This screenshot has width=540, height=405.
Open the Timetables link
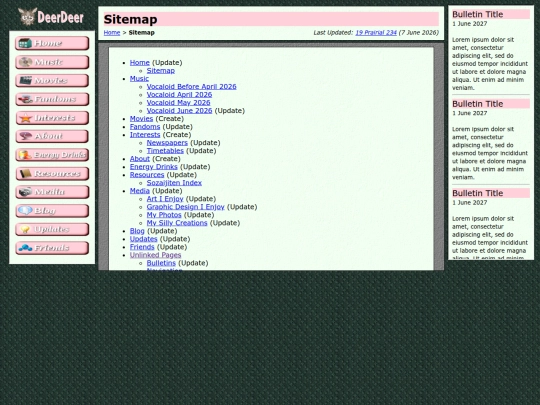tap(165, 151)
